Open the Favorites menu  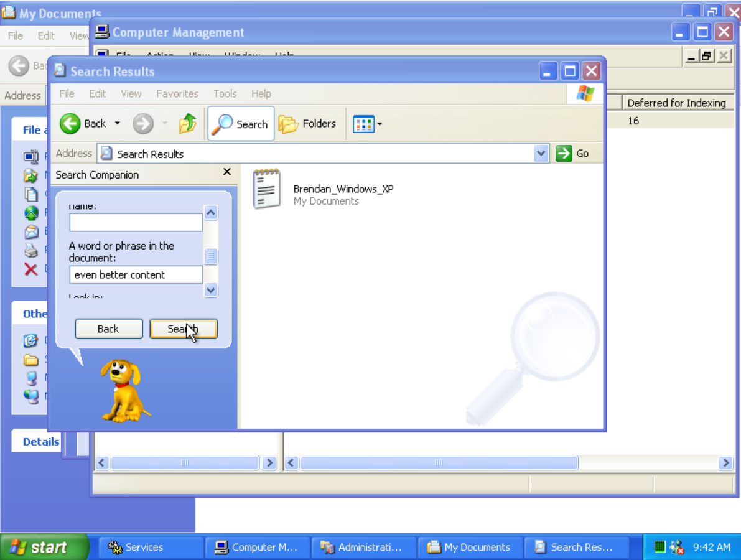(x=177, y=94)
